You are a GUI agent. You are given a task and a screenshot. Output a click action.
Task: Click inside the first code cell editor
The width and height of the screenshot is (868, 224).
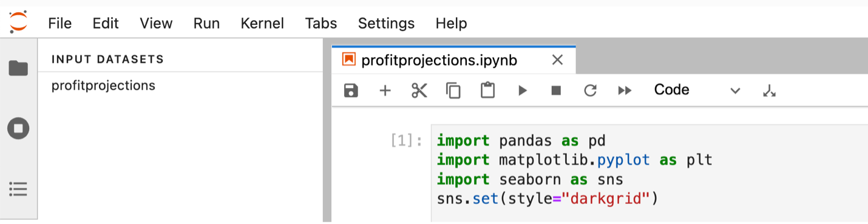point(649,172)
